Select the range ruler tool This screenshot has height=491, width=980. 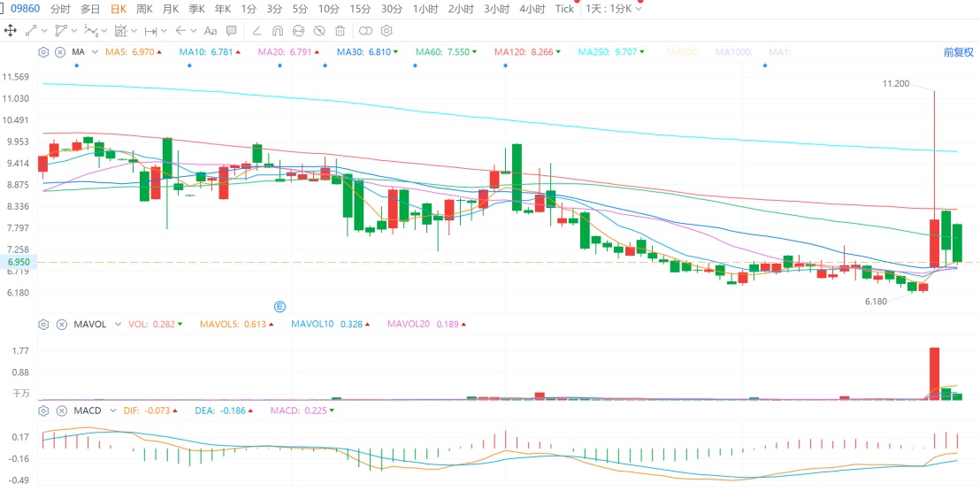pyautogui.click(x=150, y=30)
